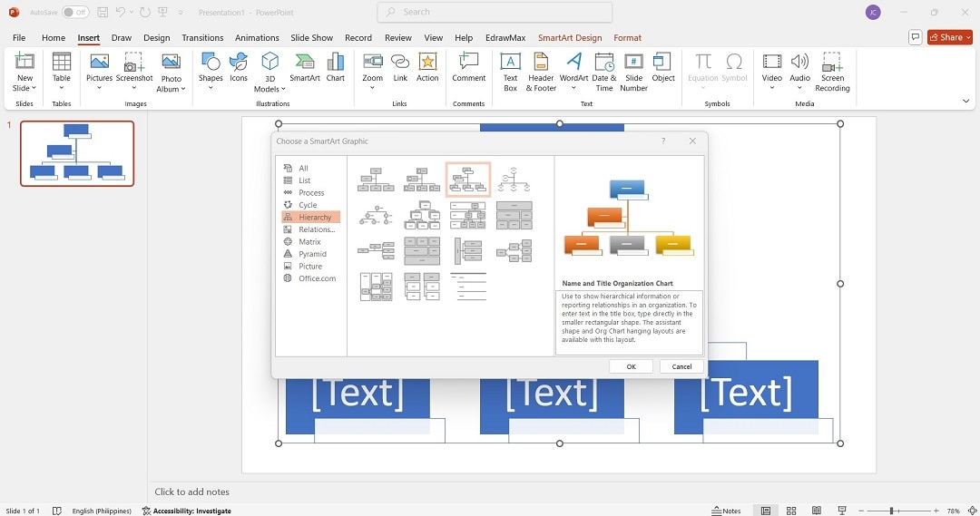Click Cancel in SmartArt dialog
This screenshot has width=980, height=516.
681,366
